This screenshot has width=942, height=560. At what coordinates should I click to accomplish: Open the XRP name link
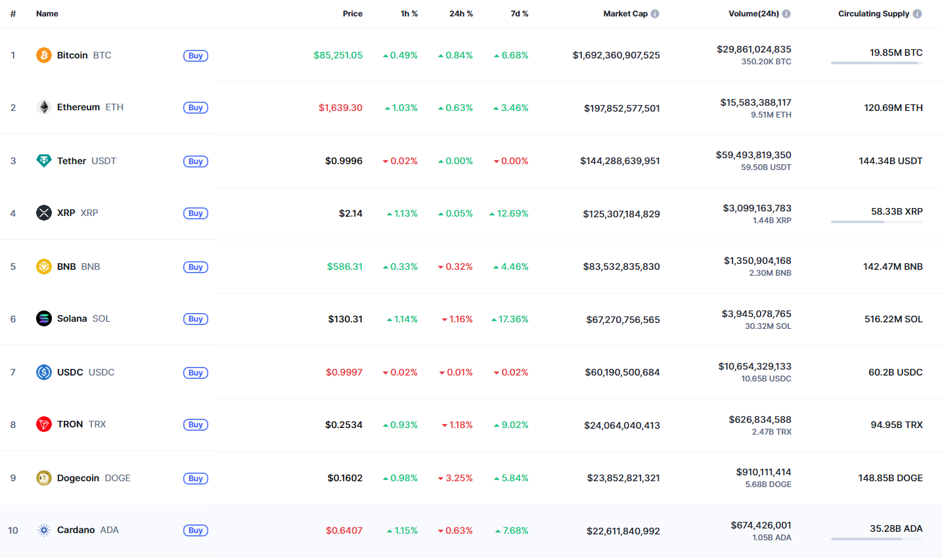click(x=78, y=213)
